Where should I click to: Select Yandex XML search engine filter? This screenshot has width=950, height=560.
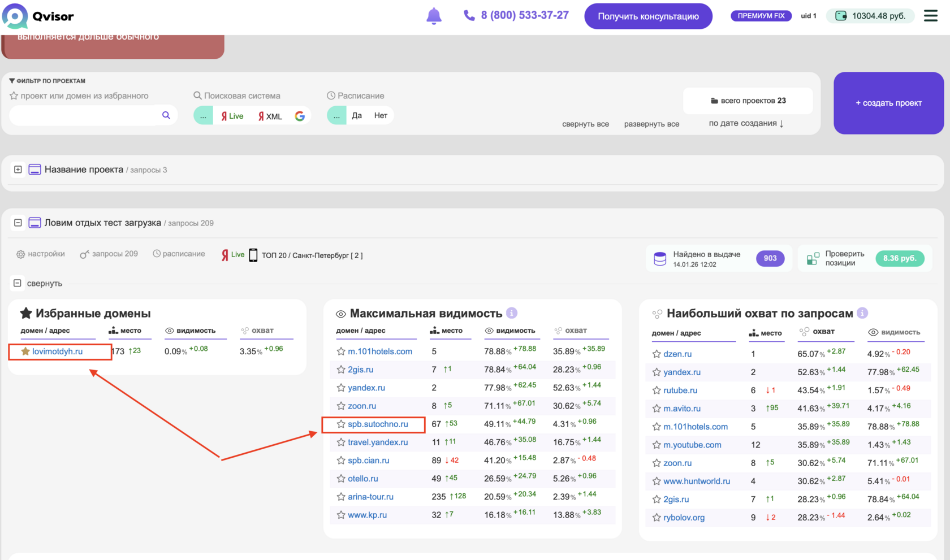[270, 116]
